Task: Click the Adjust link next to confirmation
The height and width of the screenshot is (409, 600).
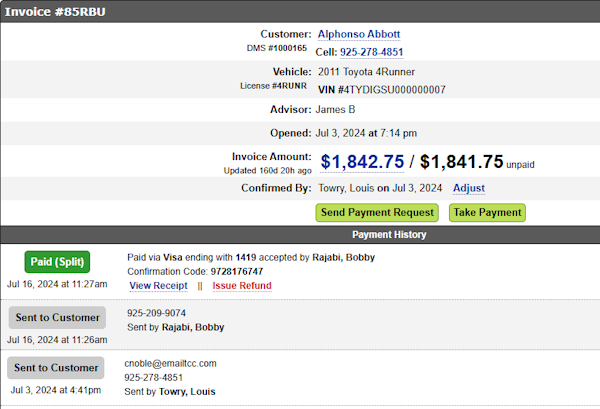Action: [469, 188]
